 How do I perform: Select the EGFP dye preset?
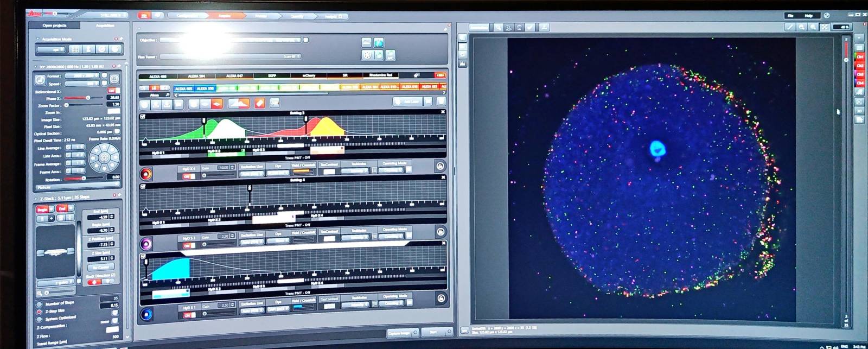272,75
